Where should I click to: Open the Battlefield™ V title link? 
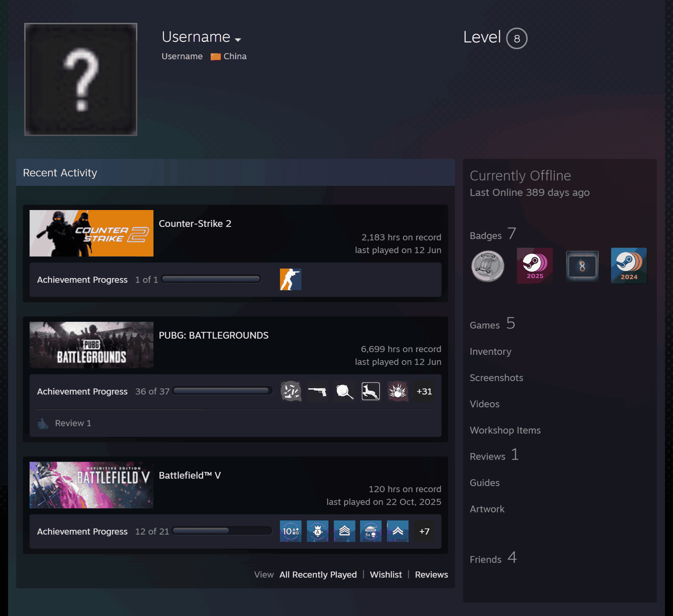click(x=190, y=475)
